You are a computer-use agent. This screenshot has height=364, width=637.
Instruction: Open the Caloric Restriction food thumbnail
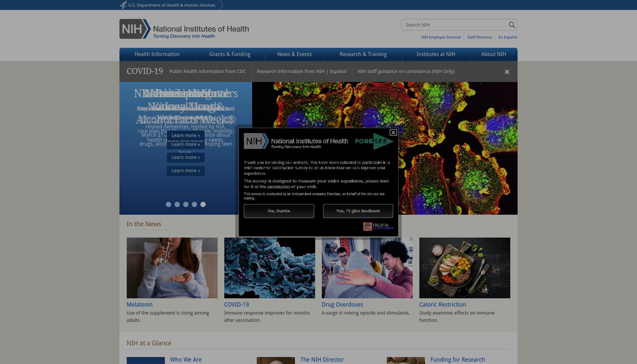[x=465, y=268]
